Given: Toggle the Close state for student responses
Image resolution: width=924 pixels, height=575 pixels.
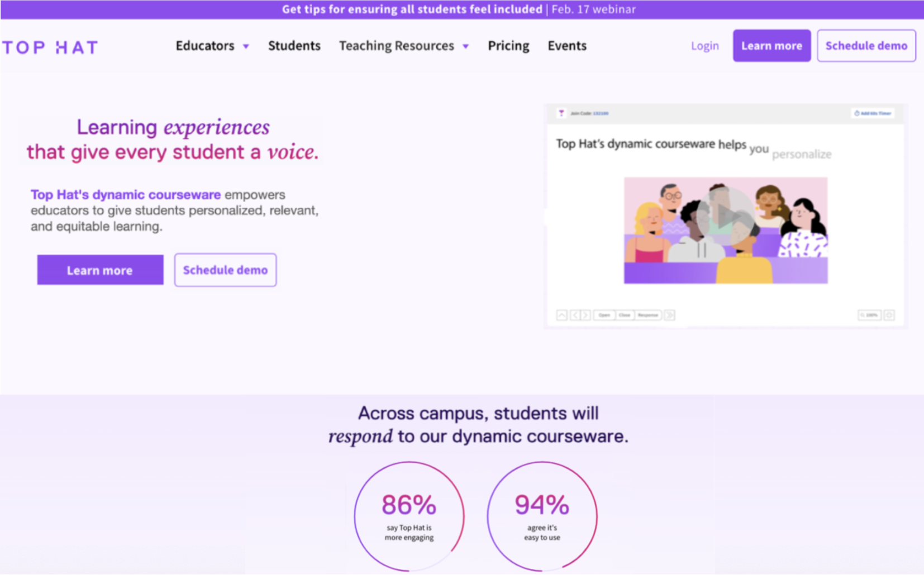Looking at the screenshot, I should click(625, 315).
